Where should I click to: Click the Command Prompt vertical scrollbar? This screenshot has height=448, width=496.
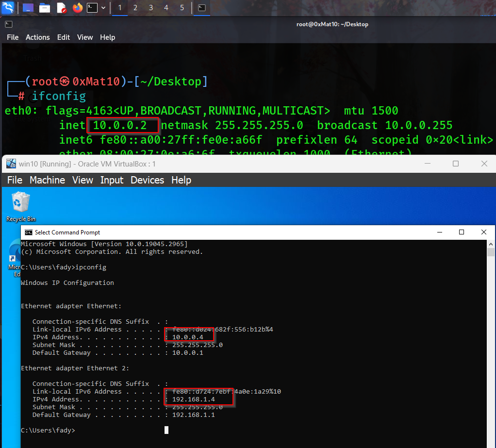490,340
